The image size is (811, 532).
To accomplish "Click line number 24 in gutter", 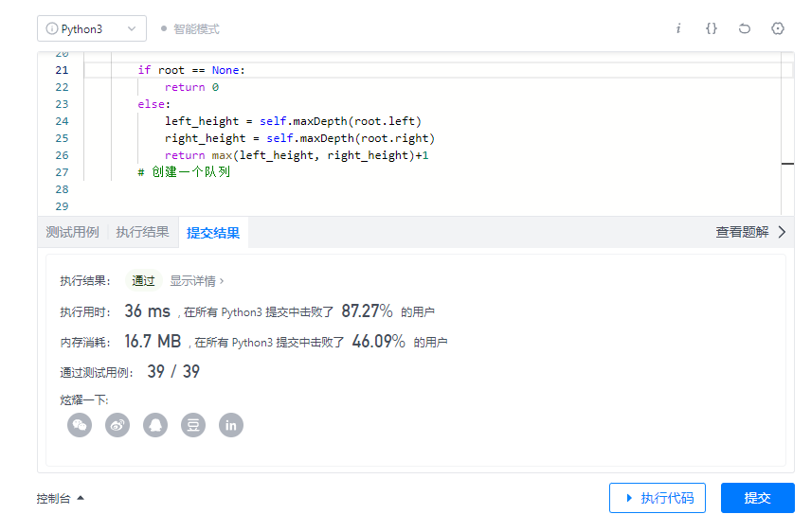I will point(63,121).
